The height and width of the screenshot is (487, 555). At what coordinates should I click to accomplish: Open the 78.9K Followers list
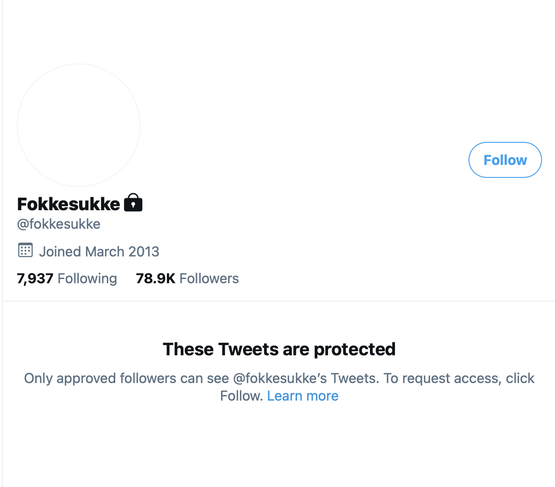click(187, 279)
